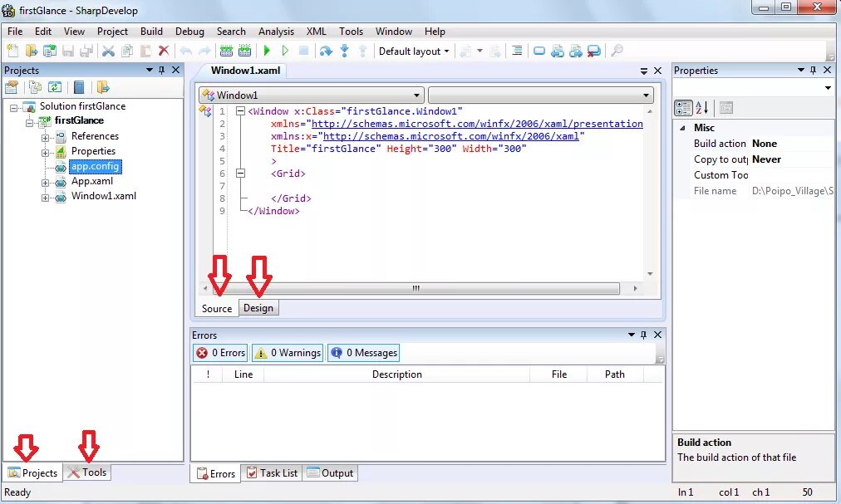The image size is (841, 504).
Task: Click the Toggle Bookmark toolbar icon
Action: (x=539, y=51)
